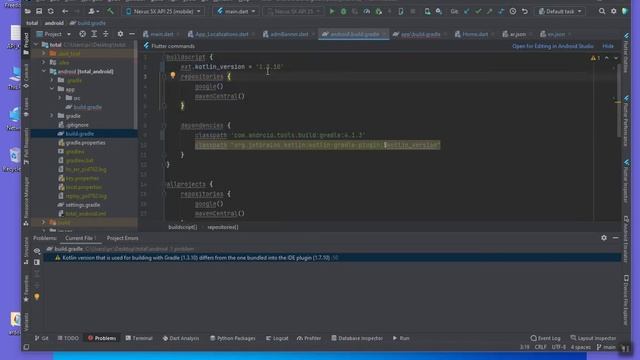Open the Default task dropdown
Viewport: 640px width, 360px height.
pos(560,11)
